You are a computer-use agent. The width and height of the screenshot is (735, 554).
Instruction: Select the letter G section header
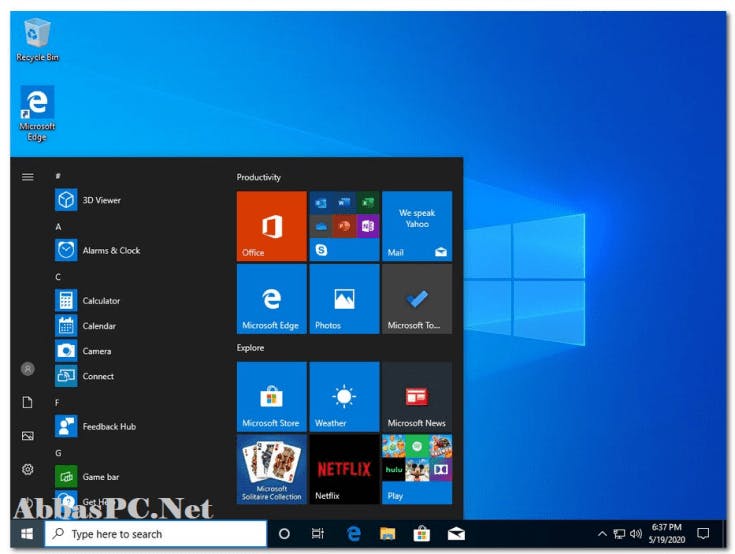click(x=58, y=453)
